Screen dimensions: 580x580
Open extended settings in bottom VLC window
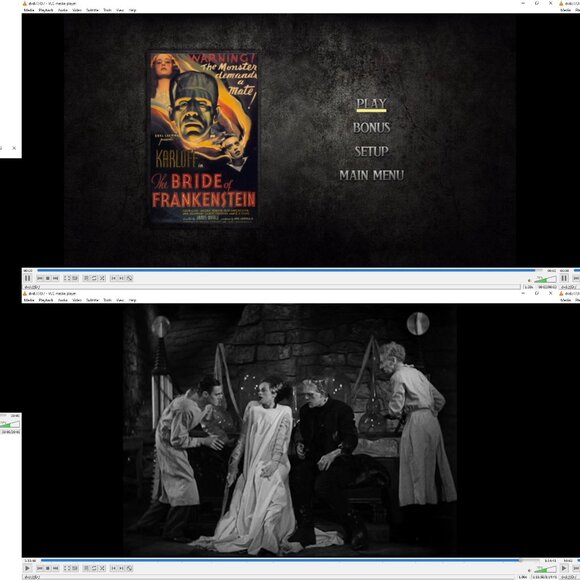click(x=75, y=568)
